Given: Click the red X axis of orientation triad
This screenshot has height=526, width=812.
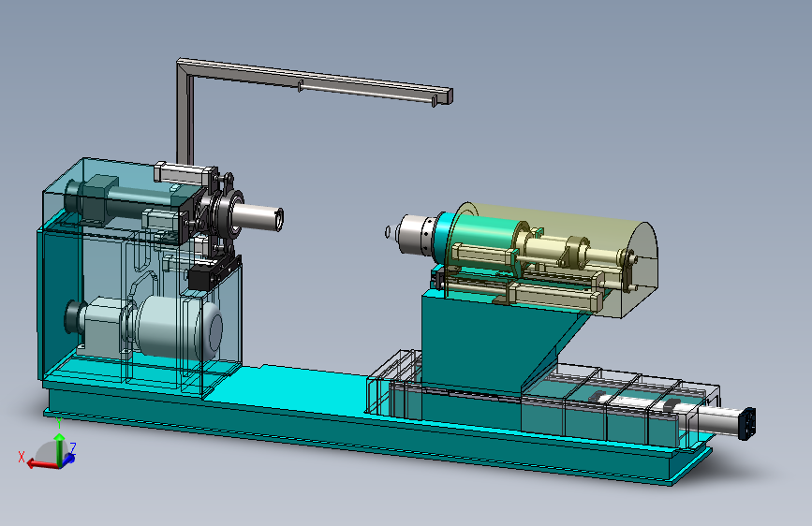Looking at the screenshot, I should tap(42, 464).
